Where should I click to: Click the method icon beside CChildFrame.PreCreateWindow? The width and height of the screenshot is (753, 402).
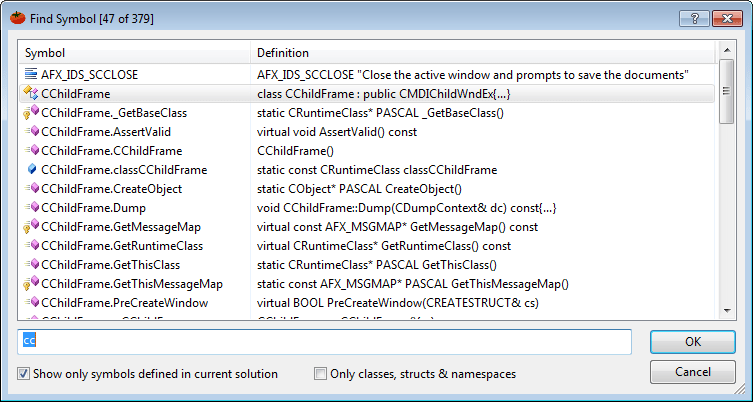pyautogui.click(x=31, y=303)
